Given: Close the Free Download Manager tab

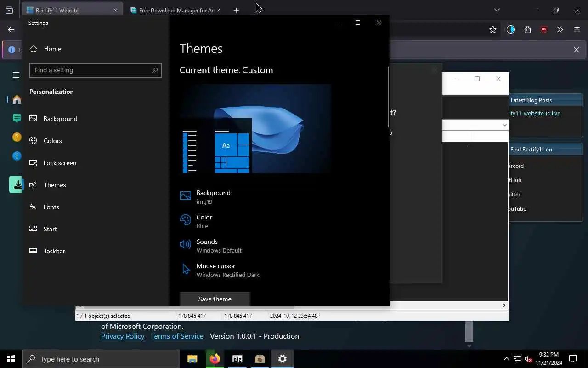Looking at the screenshot, I should 219,10.
